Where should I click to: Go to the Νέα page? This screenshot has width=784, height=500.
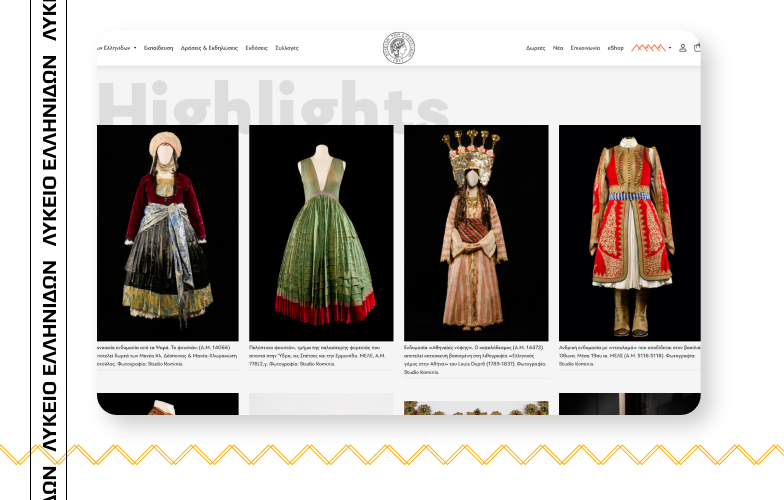(558, 48)
